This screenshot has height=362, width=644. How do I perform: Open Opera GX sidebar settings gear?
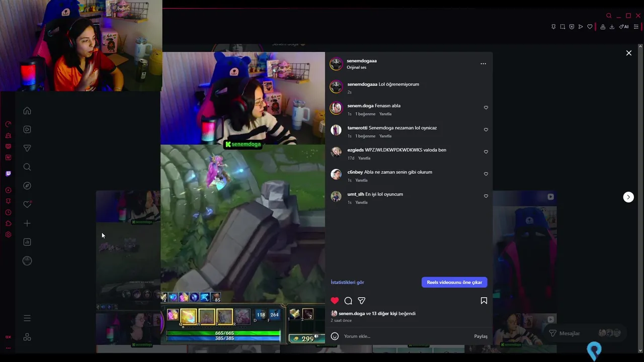[x=8, y=235]
